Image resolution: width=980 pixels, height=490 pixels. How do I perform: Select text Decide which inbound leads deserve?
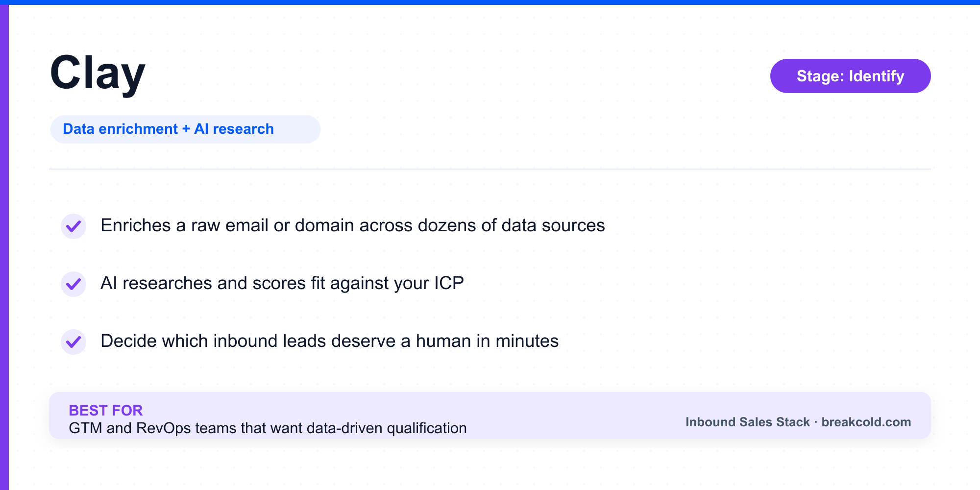[248, 341]
